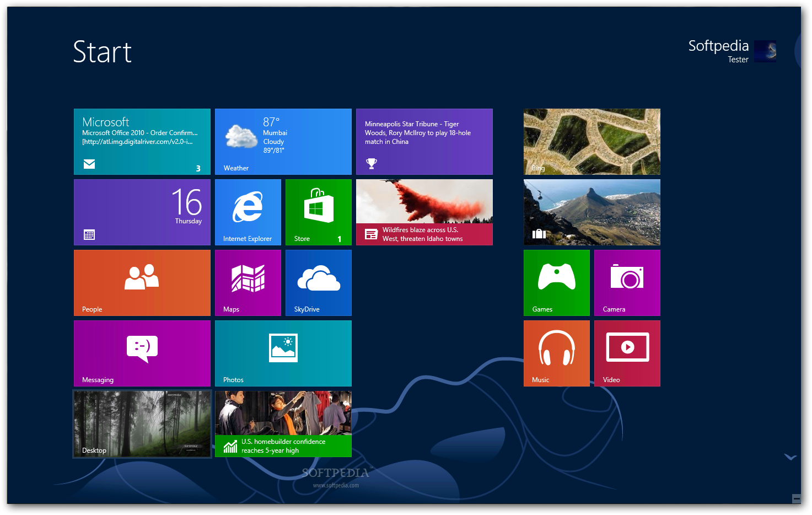Click the Softpedia Tester account picture

pos(765,51)
